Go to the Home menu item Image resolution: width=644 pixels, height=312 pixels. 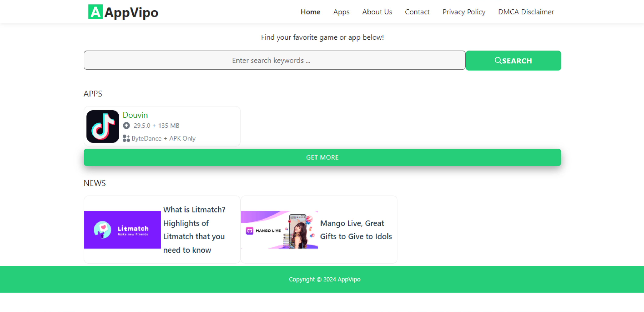point(310,12)
